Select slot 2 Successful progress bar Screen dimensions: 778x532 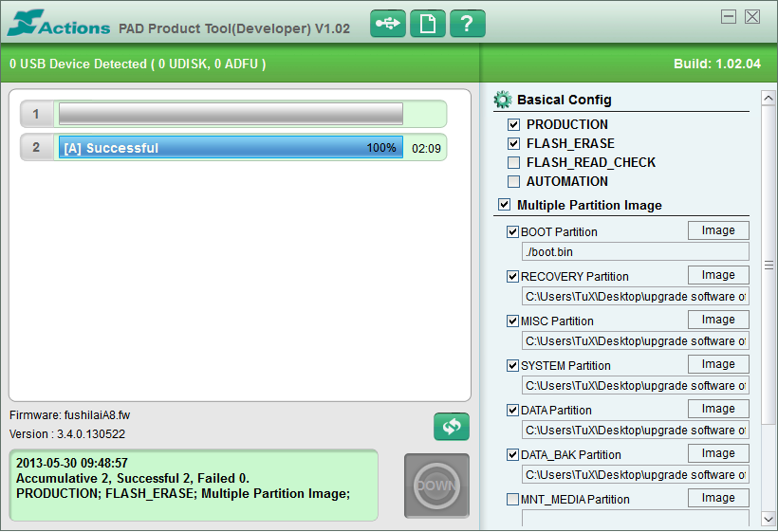click(231, 147)
